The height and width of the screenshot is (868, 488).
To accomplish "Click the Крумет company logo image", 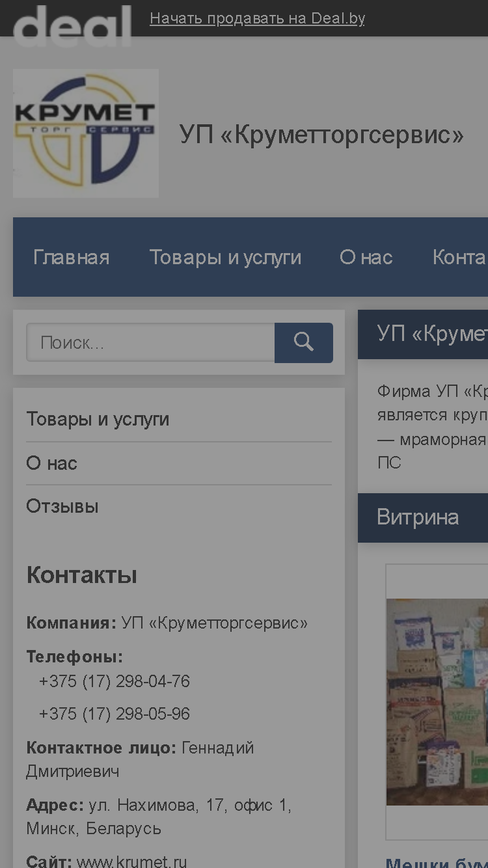I will tap(86, 133).
